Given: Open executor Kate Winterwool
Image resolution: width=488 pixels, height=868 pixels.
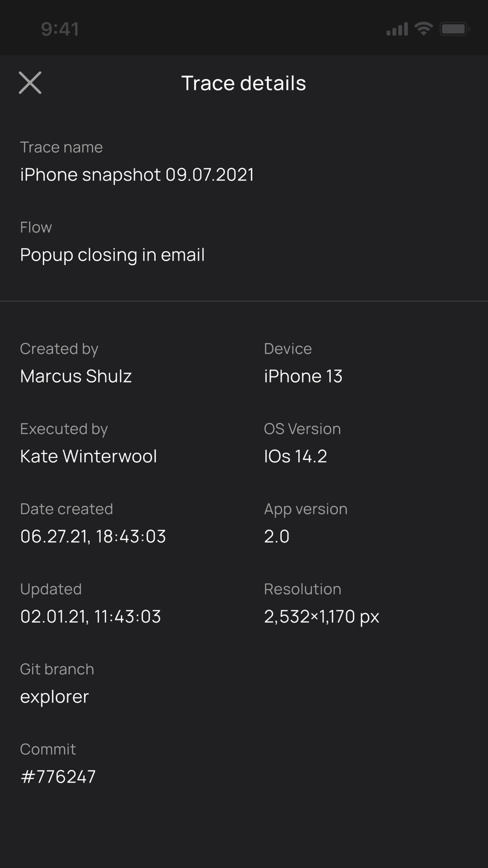Looking at the screenshot, I should pyautogui.click(x=88, y=456).
